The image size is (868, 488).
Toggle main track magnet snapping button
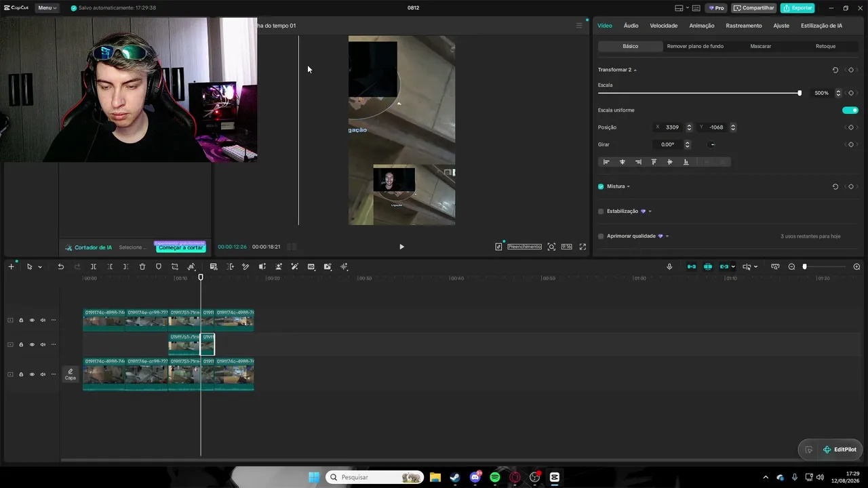(692, 266)
